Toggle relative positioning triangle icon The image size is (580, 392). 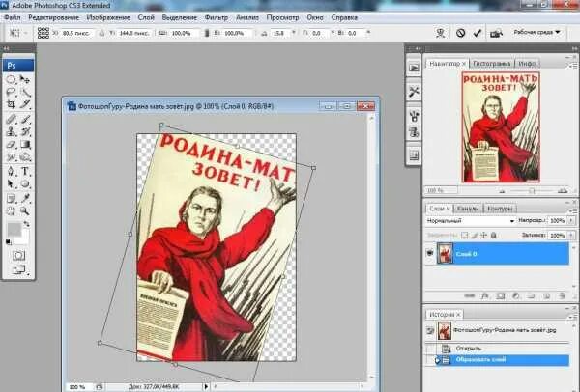[x=101, y=33]
